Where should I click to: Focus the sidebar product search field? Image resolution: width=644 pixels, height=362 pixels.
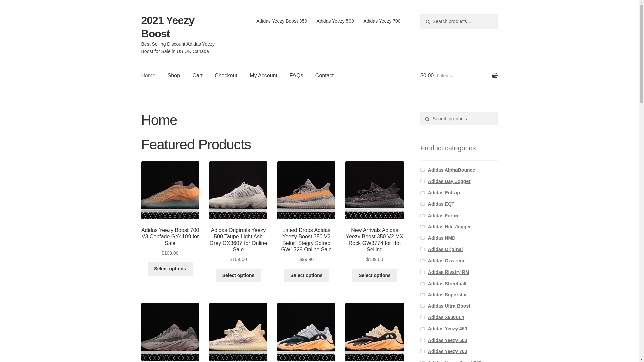point(459,119)
